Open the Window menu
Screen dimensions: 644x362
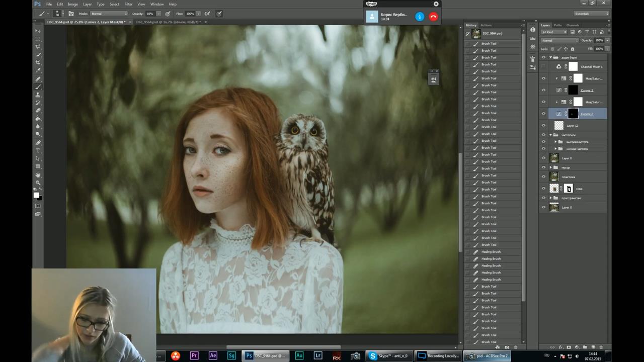click(157, 4)
